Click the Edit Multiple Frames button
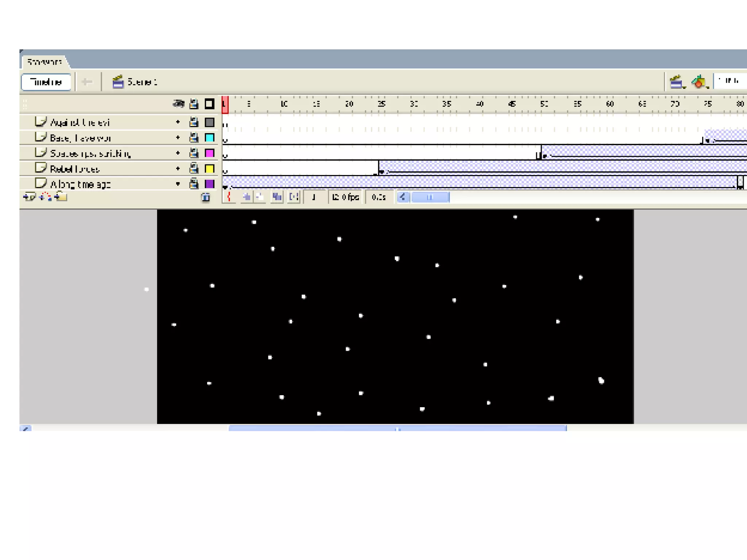This screenshot has height=560, width=747. pyautogui.click(x=277, y=197)
